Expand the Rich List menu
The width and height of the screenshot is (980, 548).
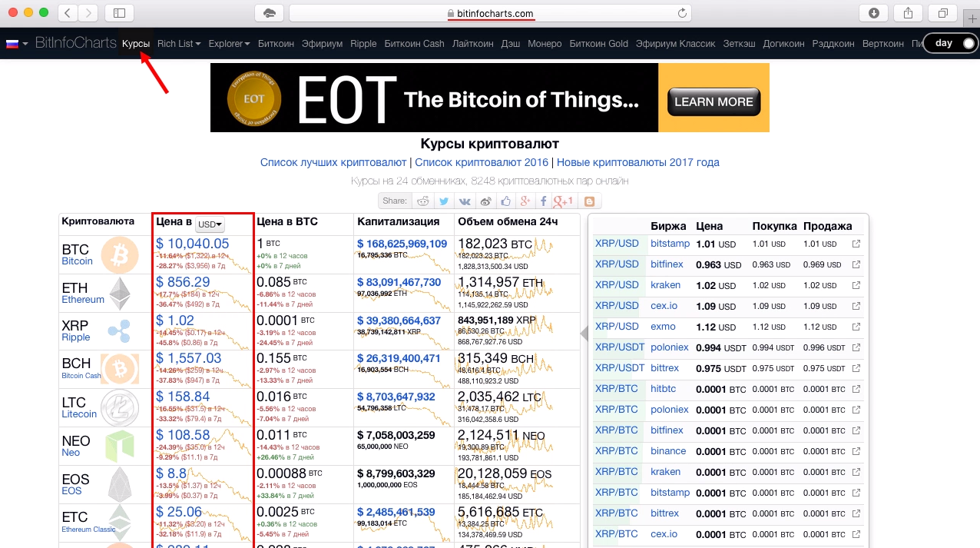click(179, 44)
